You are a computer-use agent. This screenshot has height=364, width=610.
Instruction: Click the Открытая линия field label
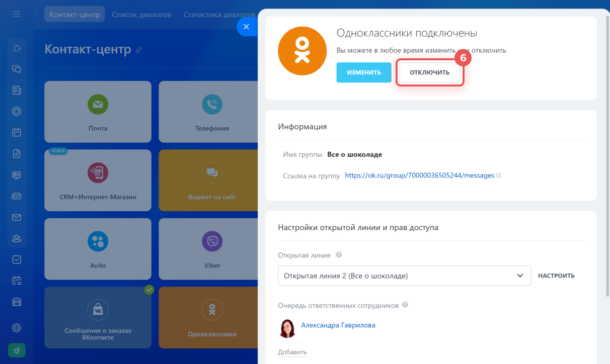coord(304,255)
